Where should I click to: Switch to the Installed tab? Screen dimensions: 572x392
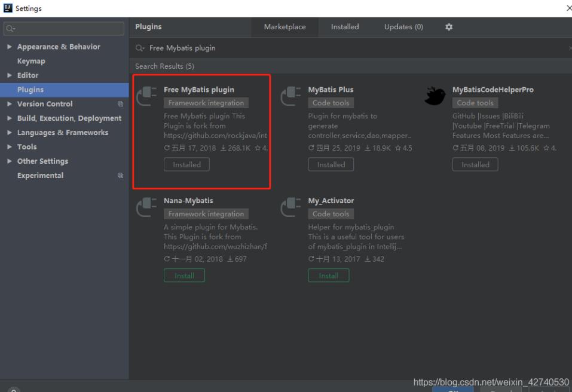345,27
